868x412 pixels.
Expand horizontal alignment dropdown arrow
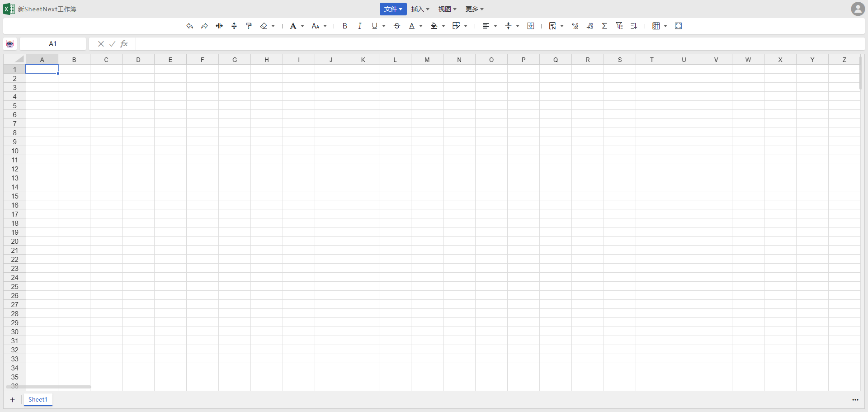pos(495,26)
